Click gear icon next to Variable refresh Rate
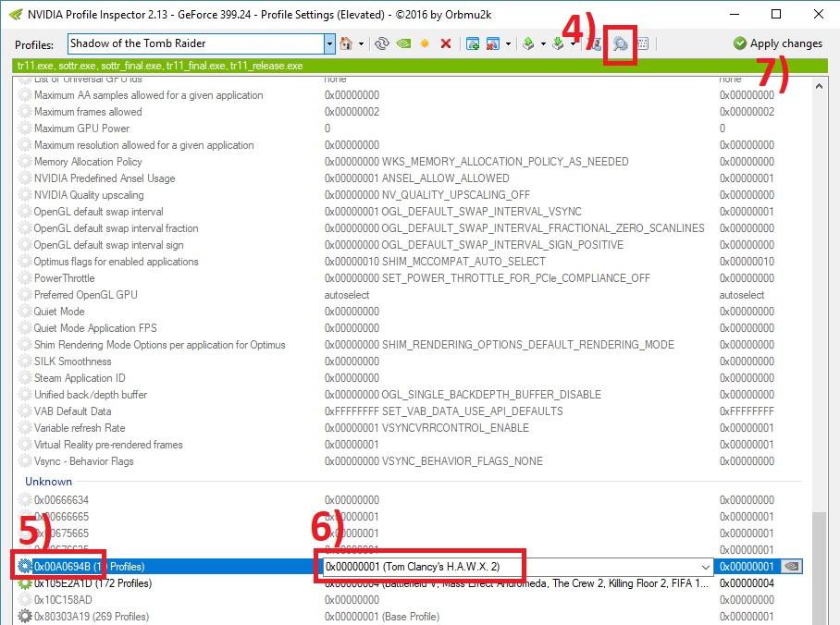This screenshot has width=840, height=625. [x=25, y=427]
